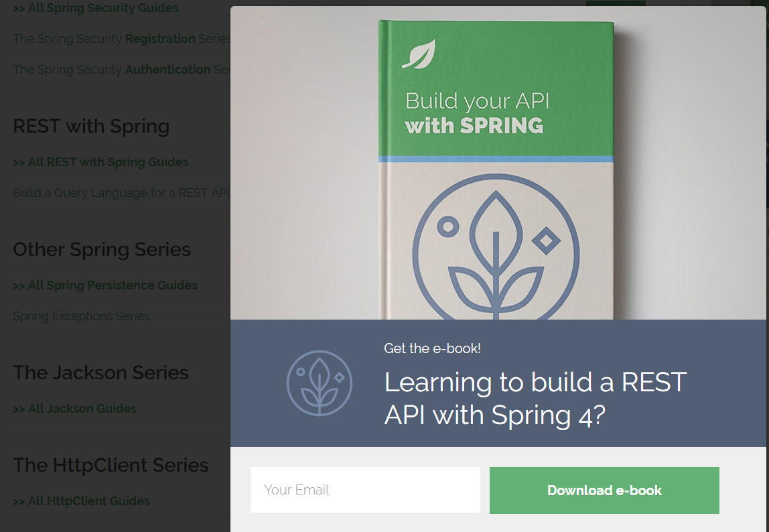Click the white leaf logo on the book

tap(419, 54)
